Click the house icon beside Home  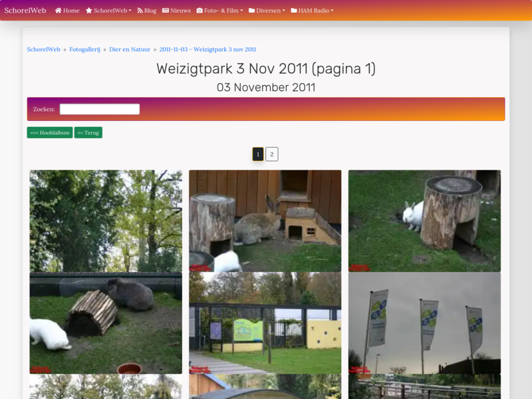tap(58, 11)
